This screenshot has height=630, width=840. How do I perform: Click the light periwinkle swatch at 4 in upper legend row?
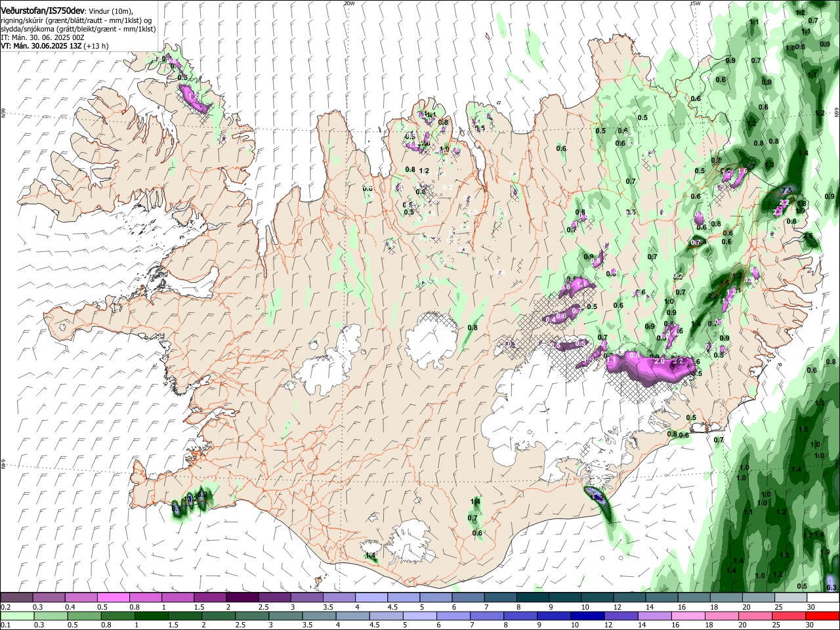[371, 598]
